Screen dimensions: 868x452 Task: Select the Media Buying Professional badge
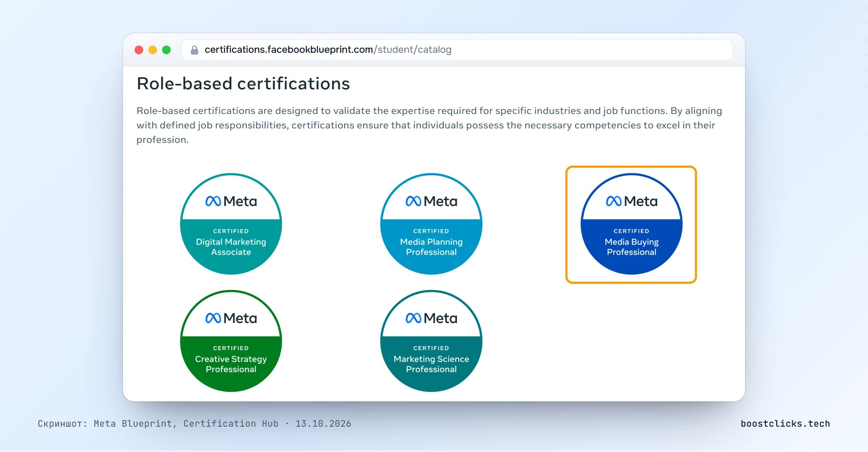click(x=631, y=224)
